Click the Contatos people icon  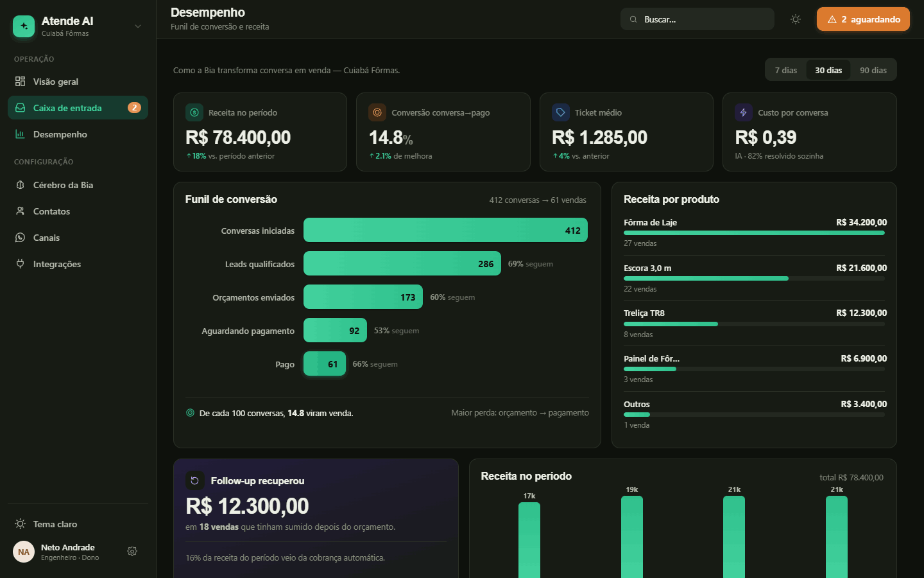[x=20, y=211]
